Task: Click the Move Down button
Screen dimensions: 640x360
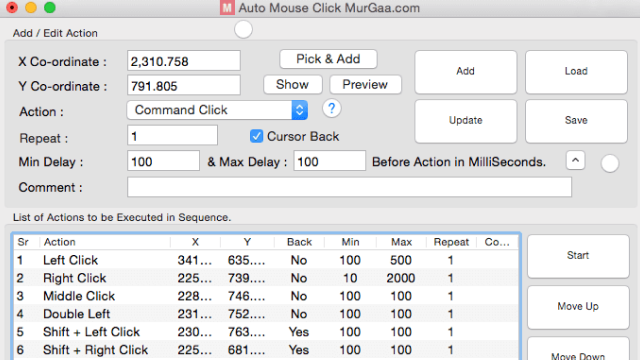Action: [x=578, y=349]
